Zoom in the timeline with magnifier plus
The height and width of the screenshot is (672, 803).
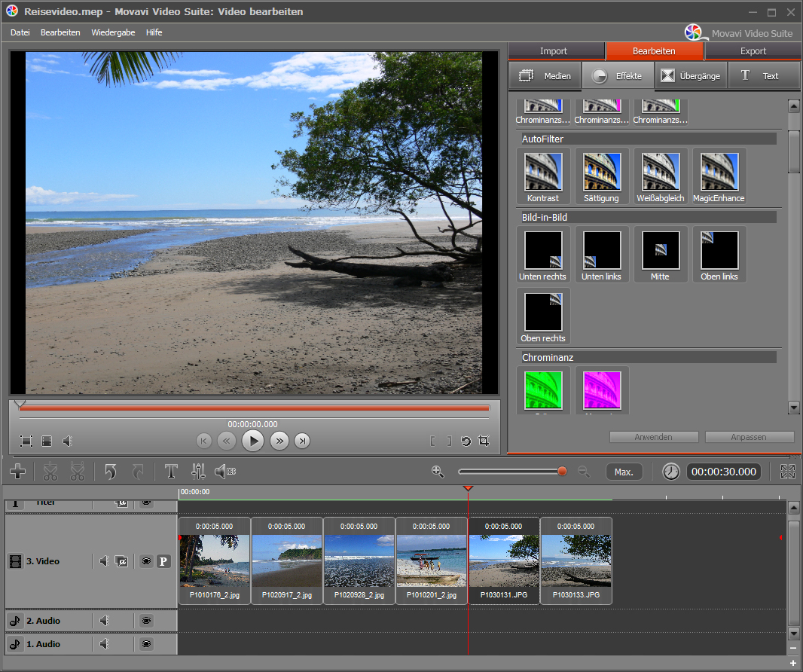point(437,472)
